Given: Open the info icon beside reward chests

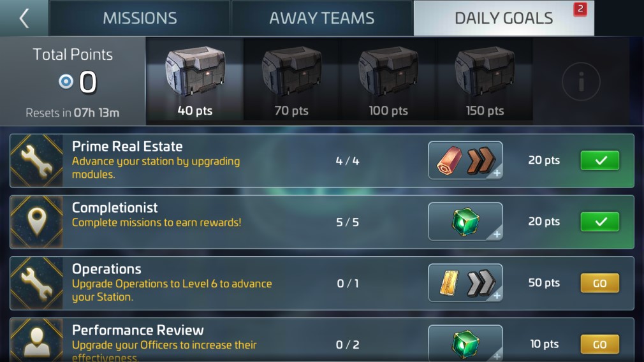Looking at the screenshot, I should coord(581,82).
